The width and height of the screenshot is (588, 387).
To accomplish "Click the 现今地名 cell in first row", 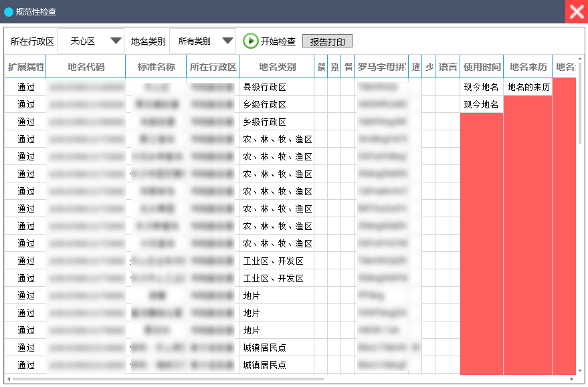I will tap(482, 88).
